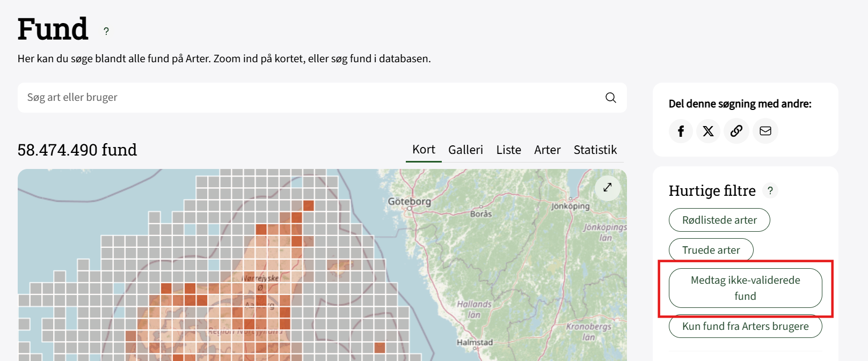Click Halmstad label on the map

pos(475,342)
